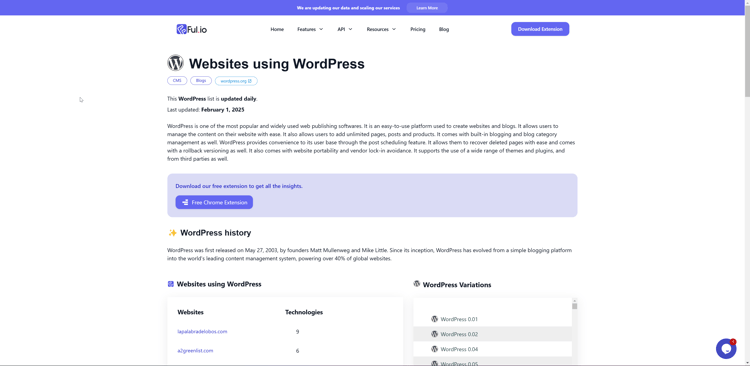Click the large WordPress logo beside heading
750x366 pixels.
pos(176,63)
